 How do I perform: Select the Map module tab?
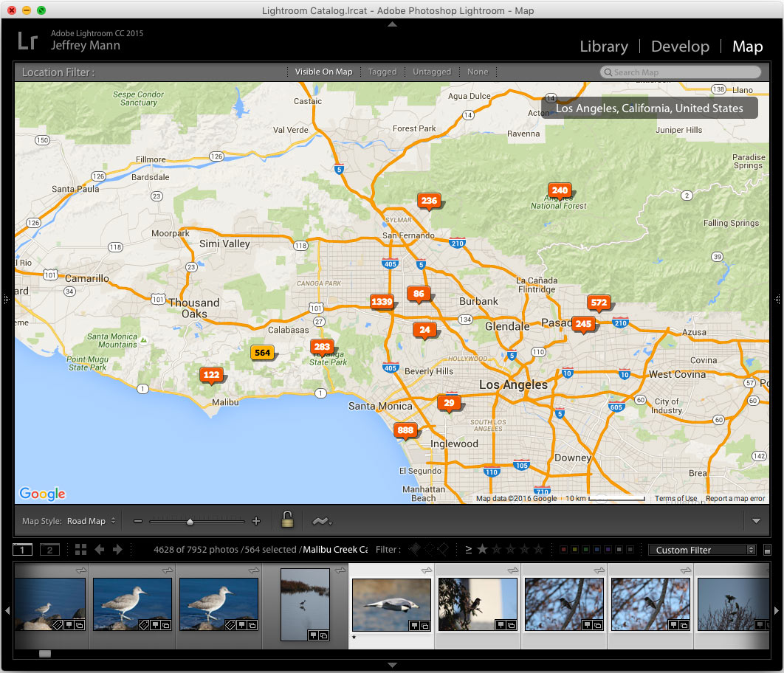click(x=748, y=46)
